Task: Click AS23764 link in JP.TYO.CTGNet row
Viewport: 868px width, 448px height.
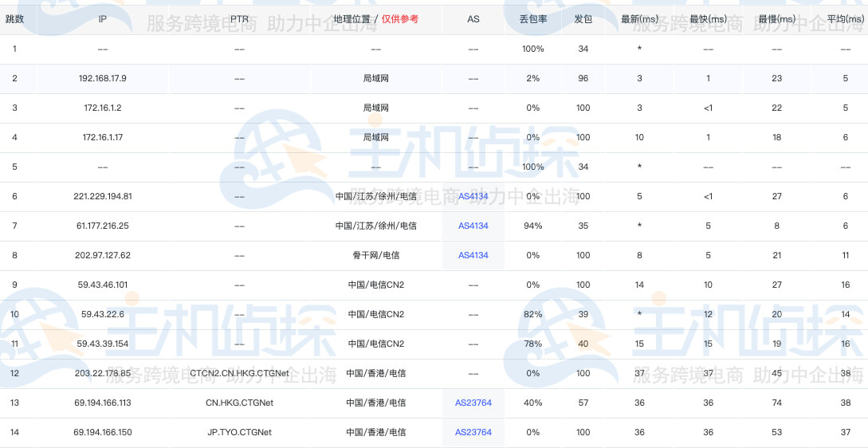Action: point(473,432)
